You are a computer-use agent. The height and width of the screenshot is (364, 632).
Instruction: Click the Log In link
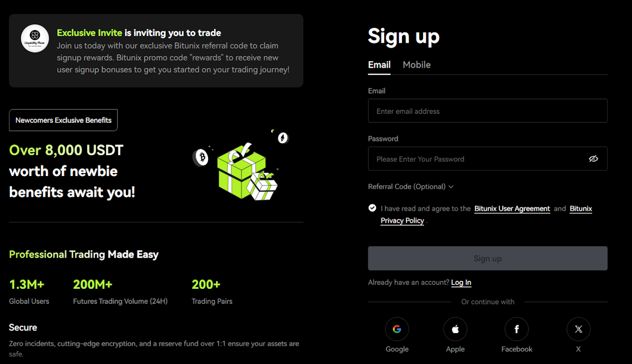point(461,282)
